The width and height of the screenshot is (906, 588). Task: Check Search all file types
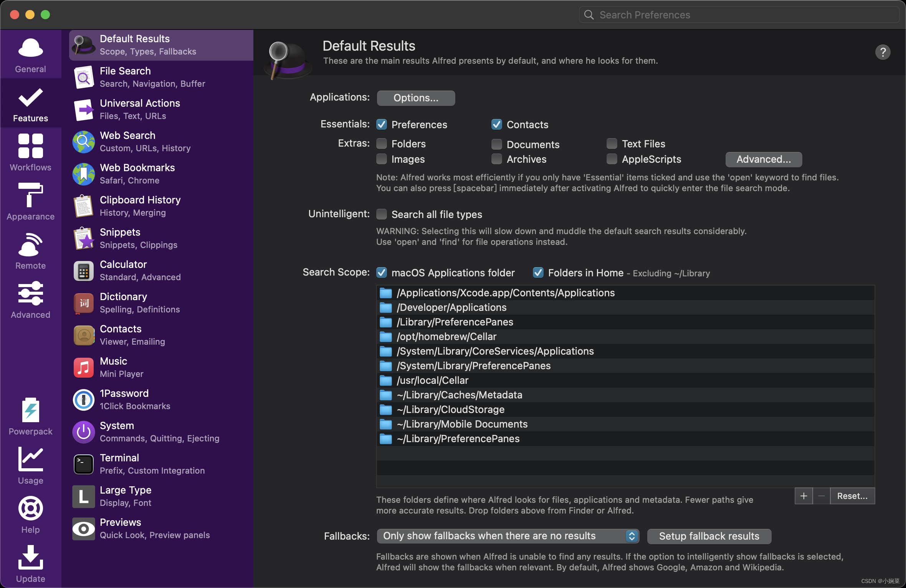point(382,214)
